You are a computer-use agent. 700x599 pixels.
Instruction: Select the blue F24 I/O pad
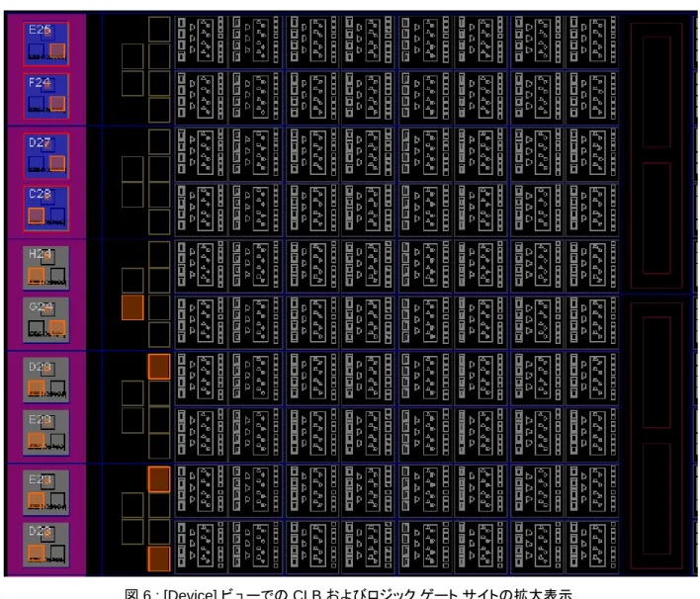46,96
